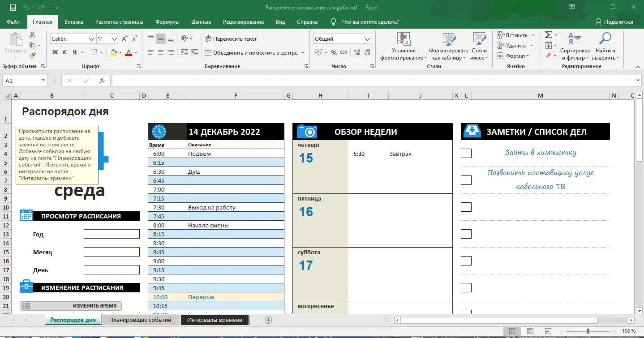Switch to the Рецензирование tab
This screenshot has width=644, height=338.
point(244,22)
